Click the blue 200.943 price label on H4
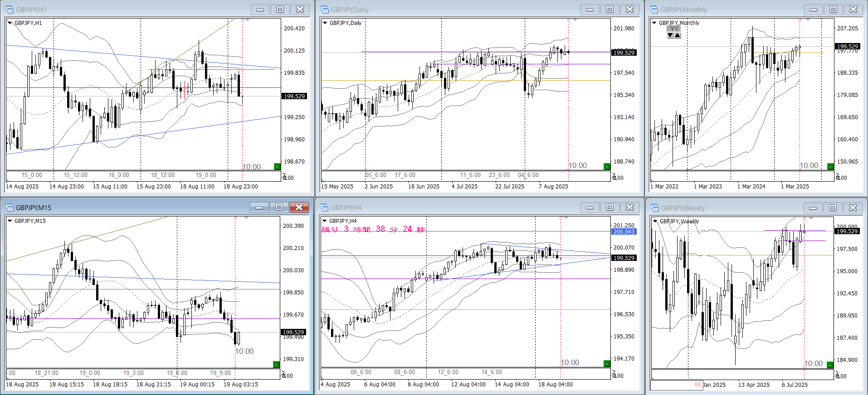The image size is (868, 395). pyautogui.click(x=624, y=231)
